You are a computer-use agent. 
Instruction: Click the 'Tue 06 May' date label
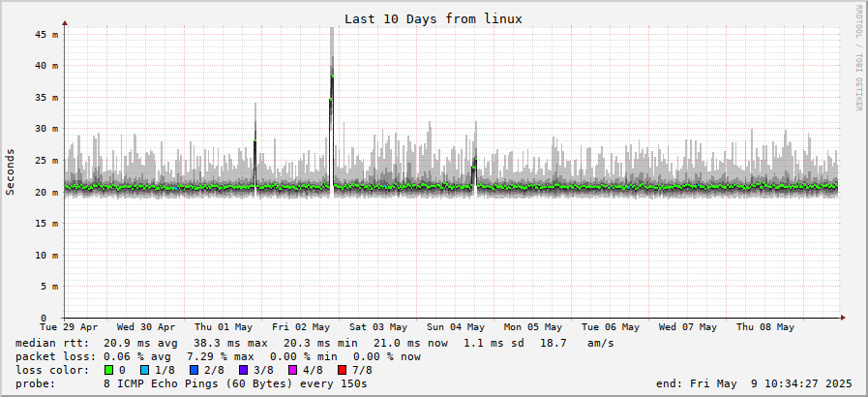tap(611, 327)
